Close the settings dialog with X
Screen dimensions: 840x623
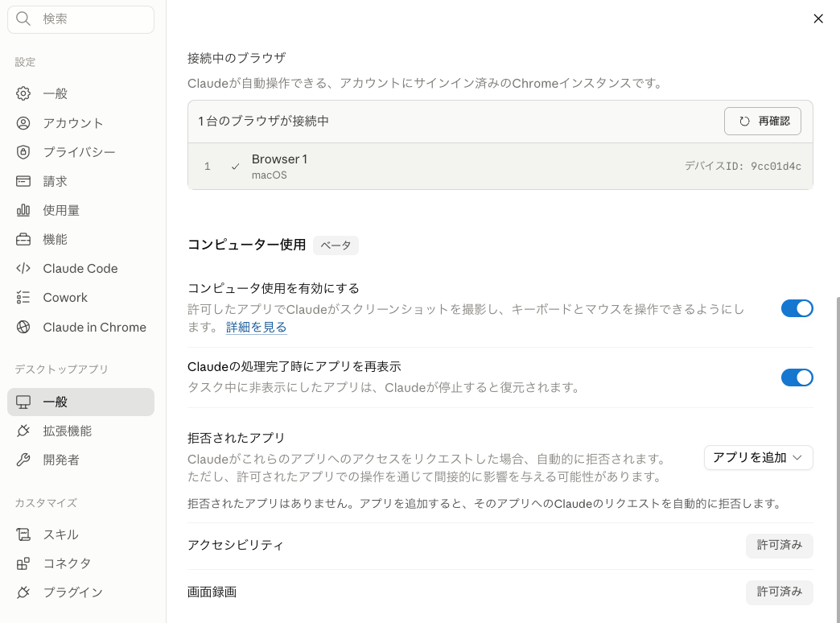(x=818, y=19)
